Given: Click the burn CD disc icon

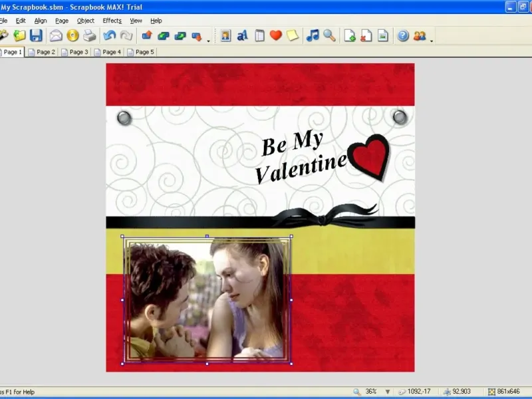Looking at the screenshot, I should tap(72, 35).
